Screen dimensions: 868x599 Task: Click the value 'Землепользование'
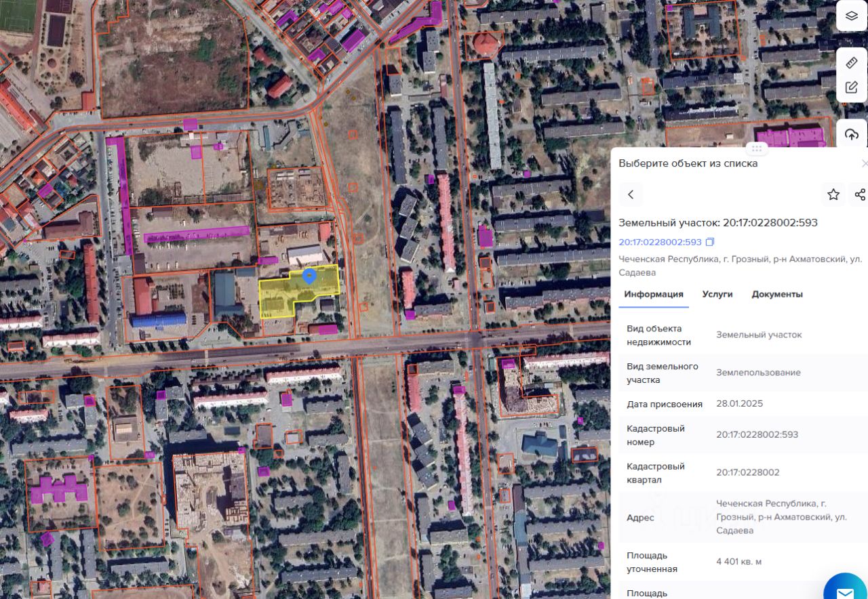pyautogui.click(x=758, y=373)
